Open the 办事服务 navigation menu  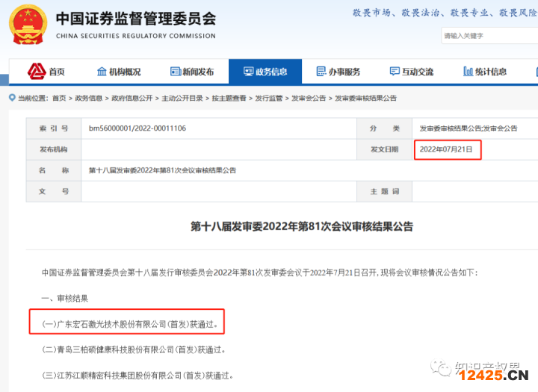coord(338,72)
